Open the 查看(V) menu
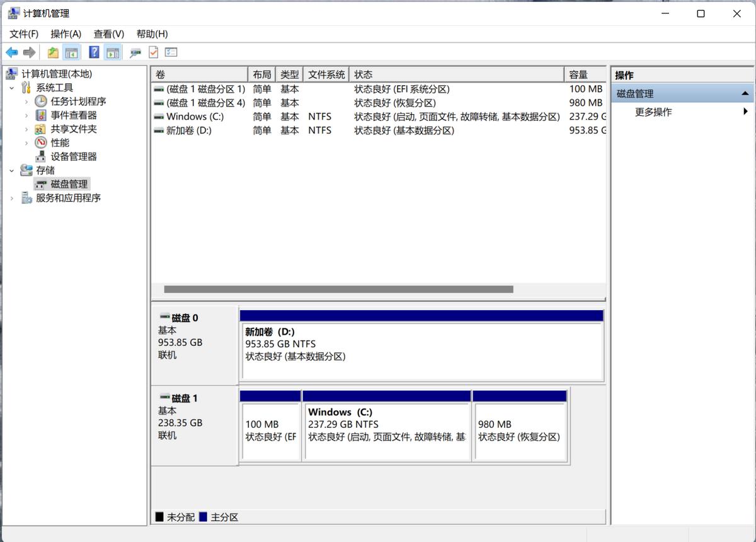The height and width of the screenshot is (542, 756). coord(108,34)
